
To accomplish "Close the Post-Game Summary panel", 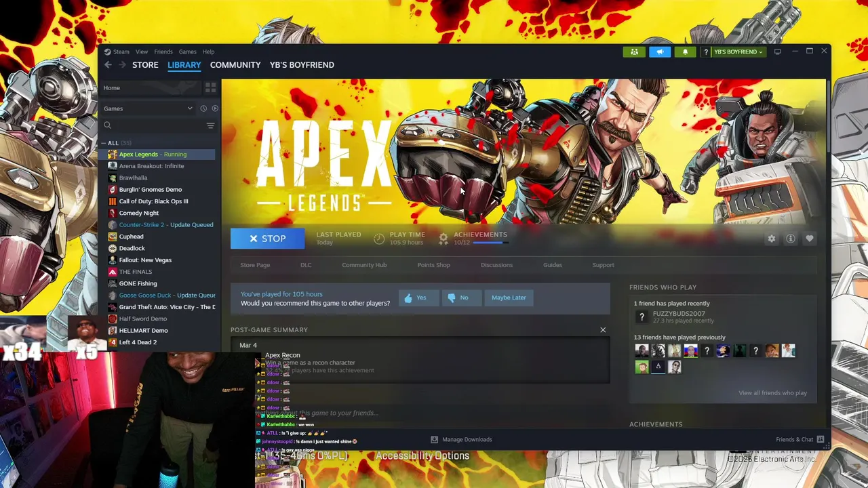I will (x=603, y=330).
